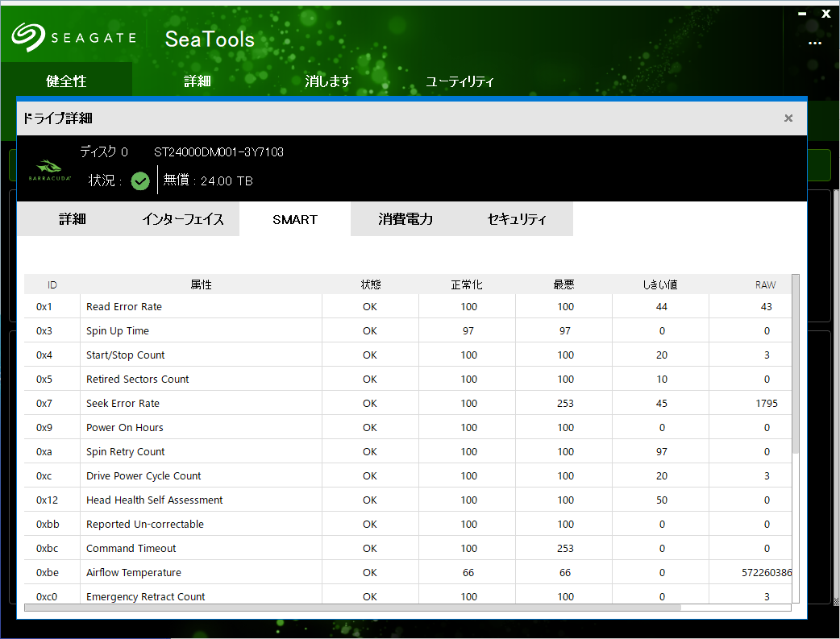Open the three-dots more options menu

tap(815, 44)
